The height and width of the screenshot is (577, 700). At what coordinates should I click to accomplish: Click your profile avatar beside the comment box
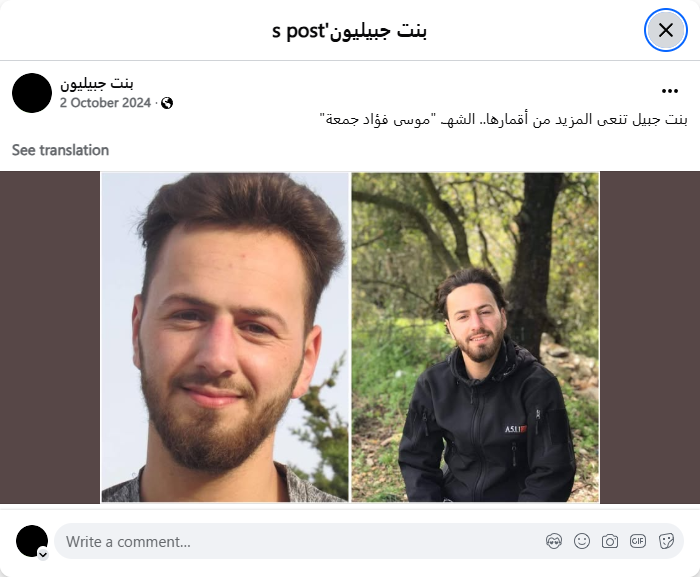tap(32, 541)
